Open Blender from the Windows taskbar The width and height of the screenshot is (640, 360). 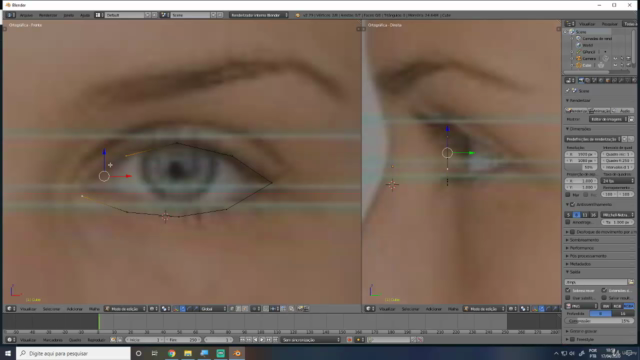pyautogui.click(x=237, y=353)
